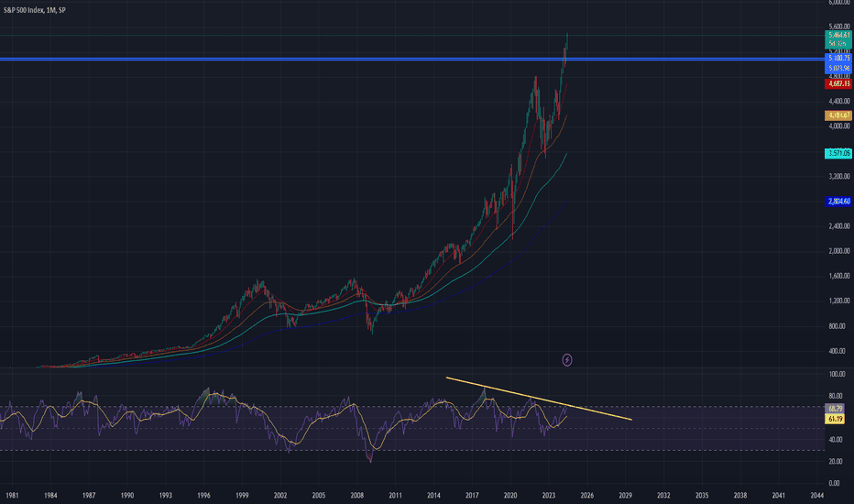
Task: Click the red 4,687.13 moving average label
Action: [838, 84]
